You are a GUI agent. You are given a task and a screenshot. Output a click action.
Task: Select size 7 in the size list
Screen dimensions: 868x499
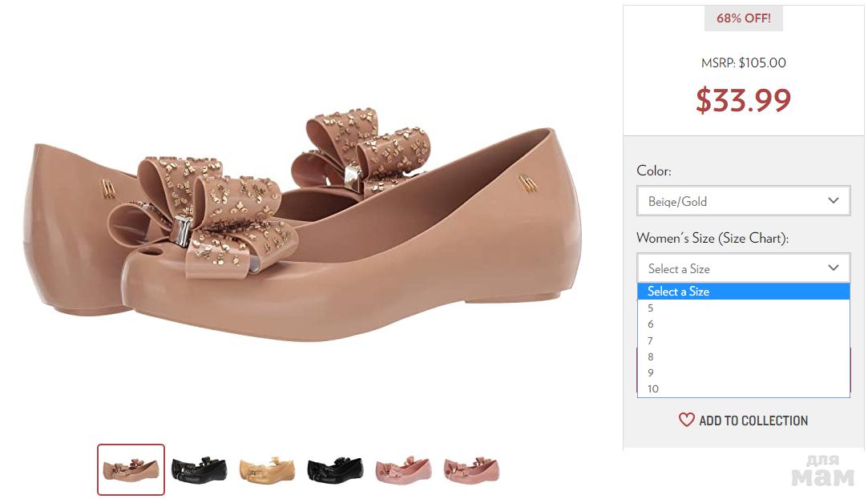coord(651,340)
